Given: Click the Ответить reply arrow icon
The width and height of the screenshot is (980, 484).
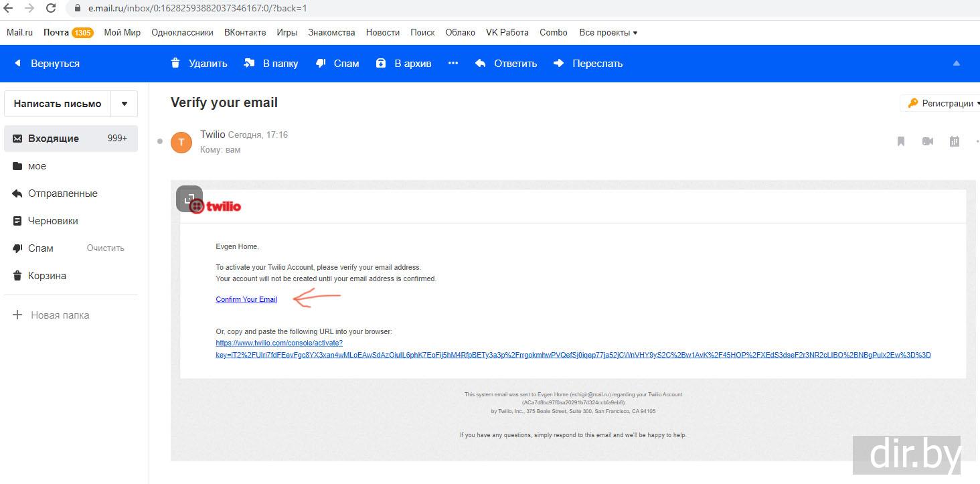Looking at the screenshot, I should 480,64.
